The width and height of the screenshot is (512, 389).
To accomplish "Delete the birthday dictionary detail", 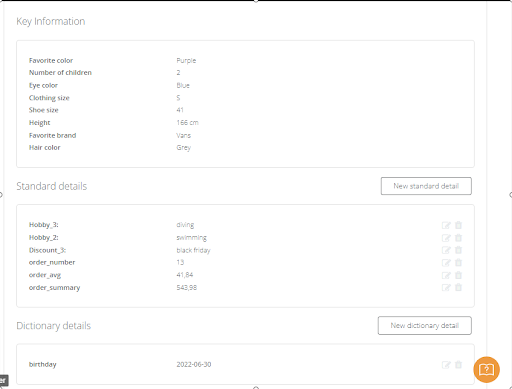I will [x=458, y=365].
